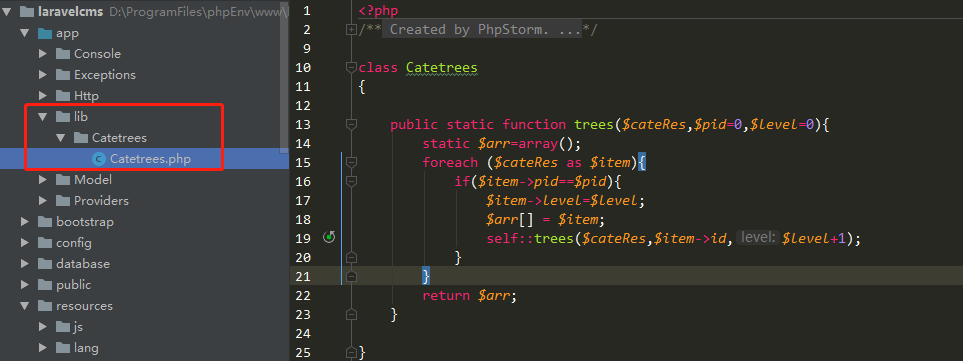Viewport: 963px width, 361px height.
Task: Click the fold end marker on line 25
Action: [351, 352]
